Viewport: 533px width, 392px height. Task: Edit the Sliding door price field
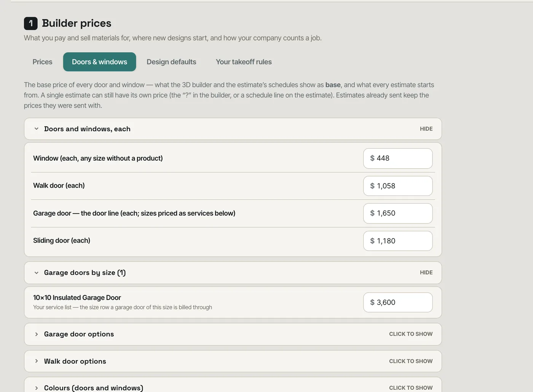click(x=398, y=241)
